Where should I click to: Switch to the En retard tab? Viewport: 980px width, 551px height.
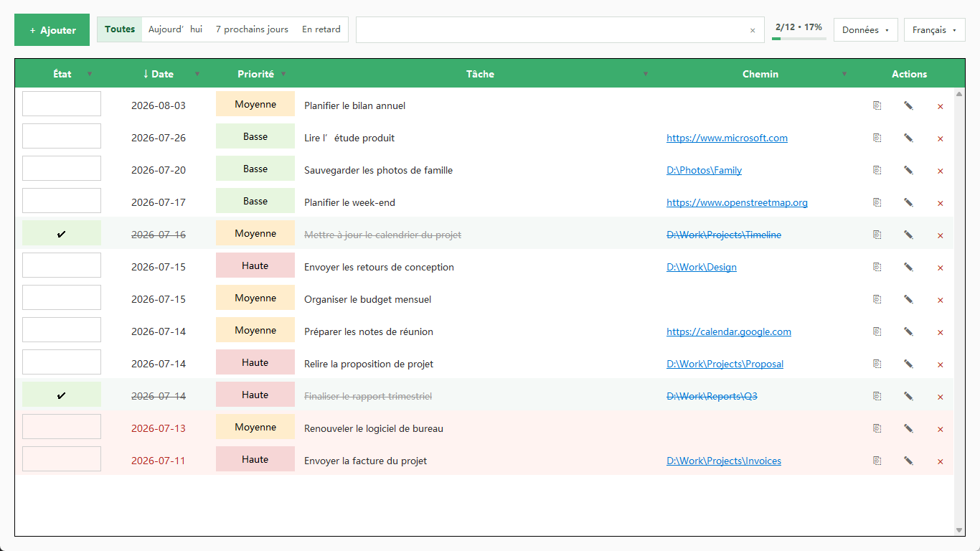tap(321, 29)
